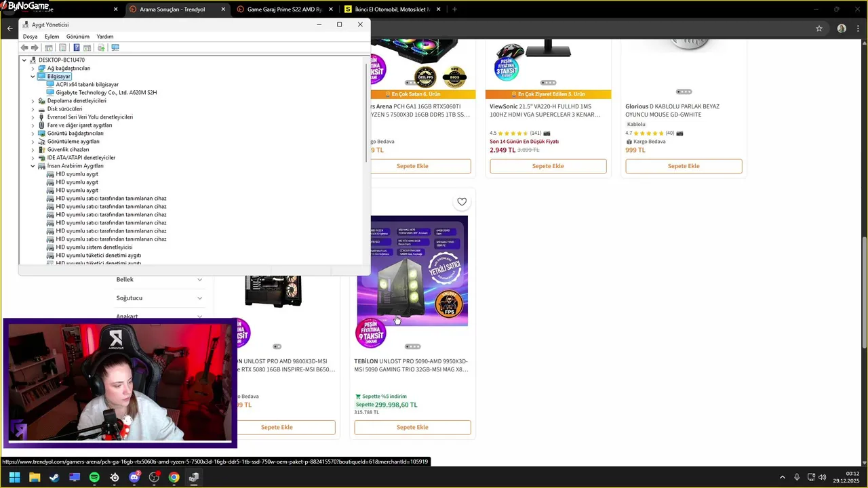Click the TEBİLON 5090 PC product image
The width and height of the screenshot is (868, 488).
pos(412,271)
